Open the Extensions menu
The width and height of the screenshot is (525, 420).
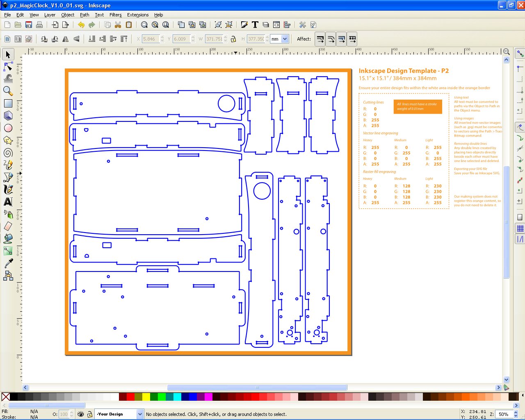tap(138, 15)
